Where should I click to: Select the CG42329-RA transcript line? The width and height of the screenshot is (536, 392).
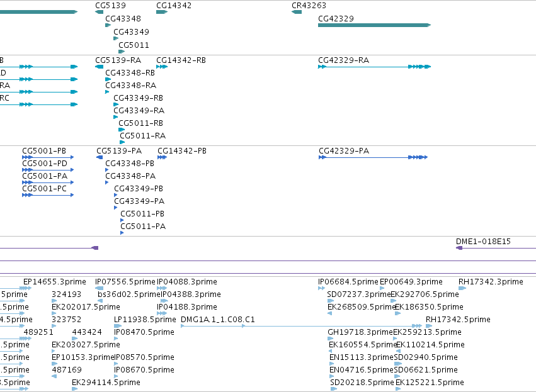click(x=374, y=67)
